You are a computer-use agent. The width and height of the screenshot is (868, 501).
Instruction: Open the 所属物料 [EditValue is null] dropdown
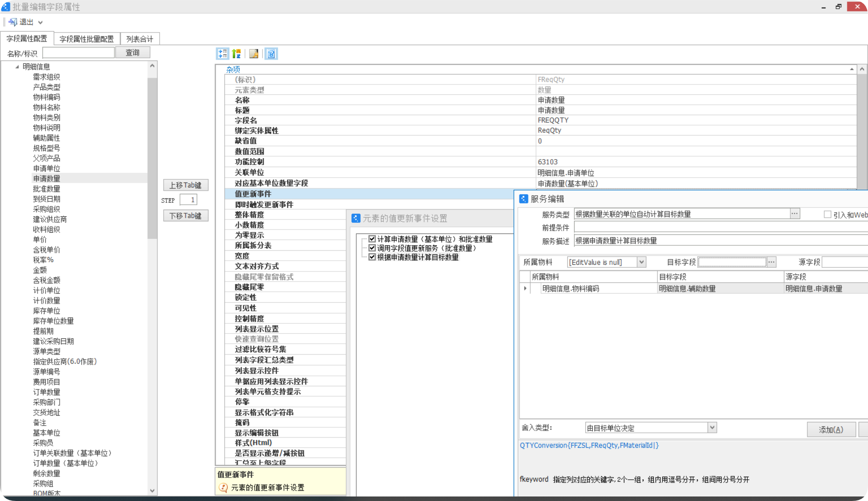coord(642,262)
